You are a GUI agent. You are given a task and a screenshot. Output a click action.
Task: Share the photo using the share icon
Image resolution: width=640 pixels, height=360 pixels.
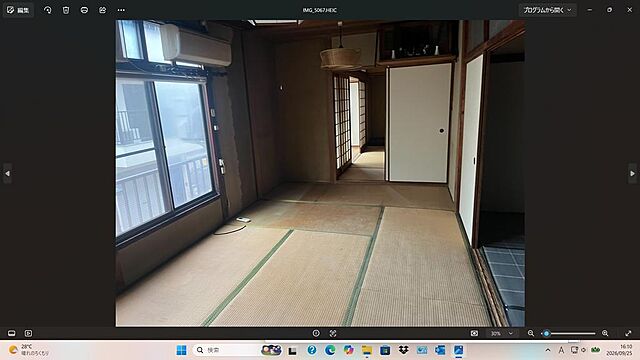102,10
